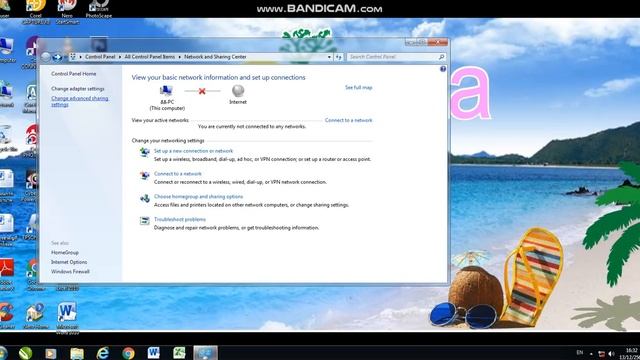Click the 88-PC This computer icon
Viewport: 640px width, 360px height.
(x=167, y=91)
